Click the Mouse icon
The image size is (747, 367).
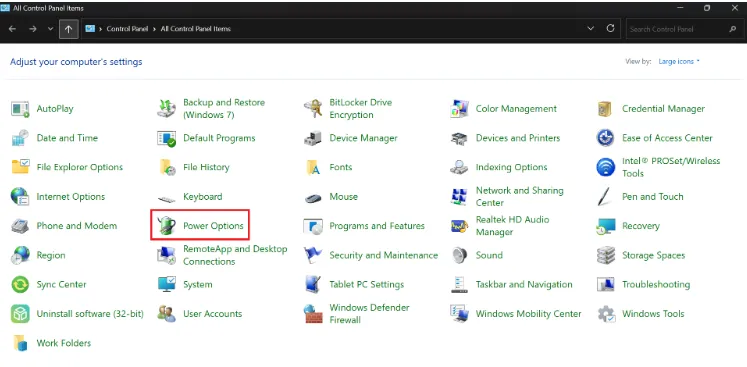pyautogui.click(x=313, y=197)
